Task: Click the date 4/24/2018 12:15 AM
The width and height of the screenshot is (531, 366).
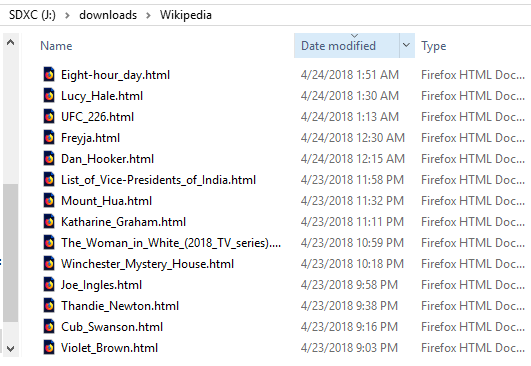Action: 353,159
